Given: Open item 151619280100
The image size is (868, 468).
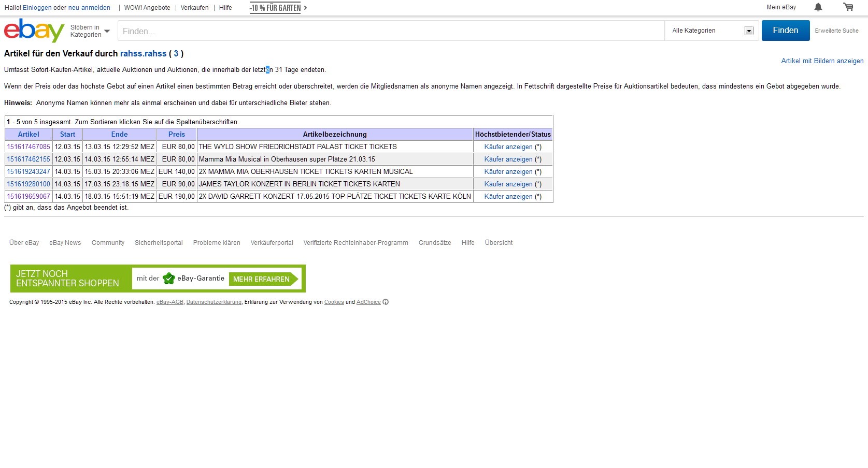Looking at the screenshot, I should (29, 184).
